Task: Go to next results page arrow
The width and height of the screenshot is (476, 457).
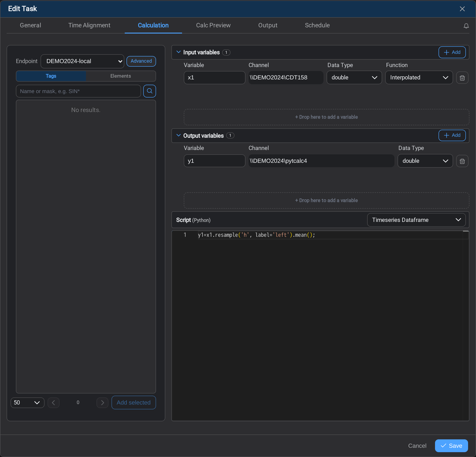Action: [102, 403]
